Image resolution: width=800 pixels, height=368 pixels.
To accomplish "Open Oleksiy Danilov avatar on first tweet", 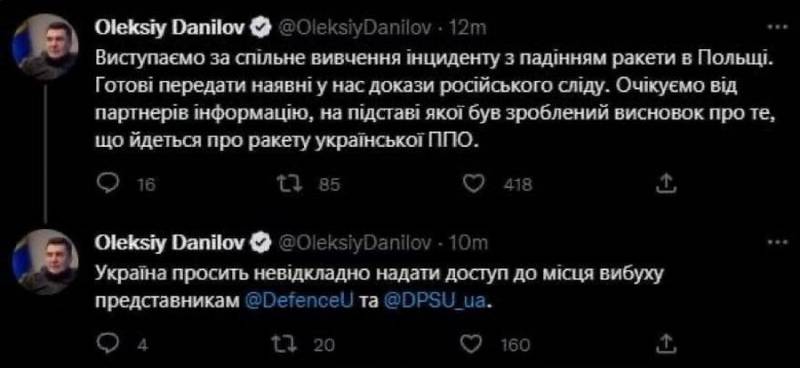I will tap(44, 47).
